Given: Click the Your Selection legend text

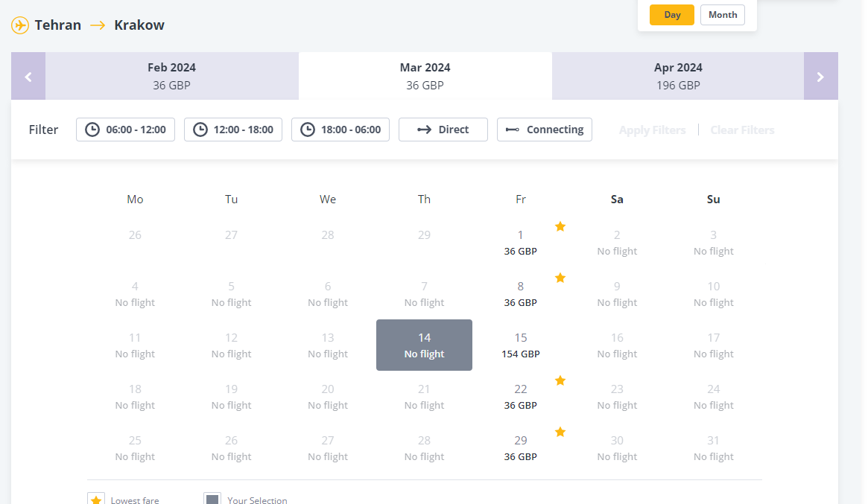Looking at the screenshot, I should tap(257, 500).
